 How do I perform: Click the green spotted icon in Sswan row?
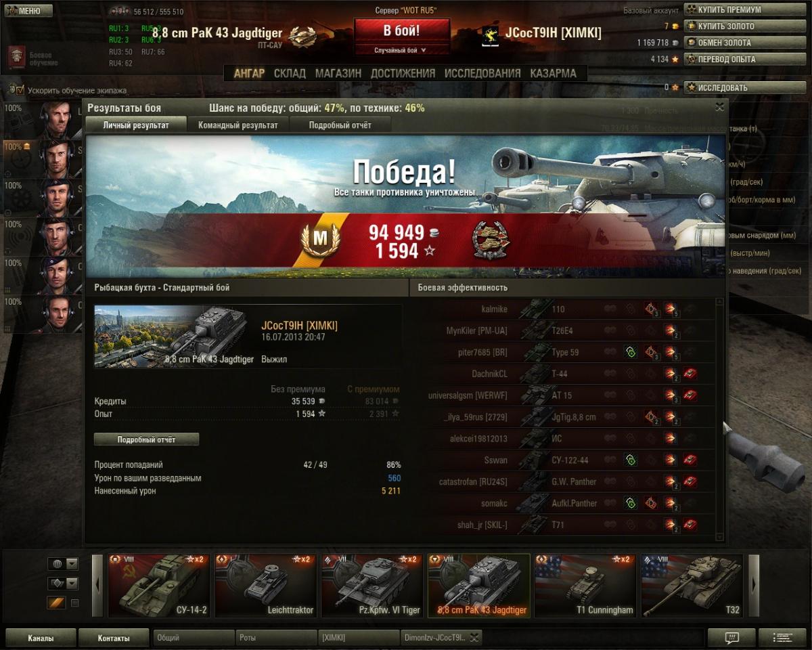click(x=631, y=460)
